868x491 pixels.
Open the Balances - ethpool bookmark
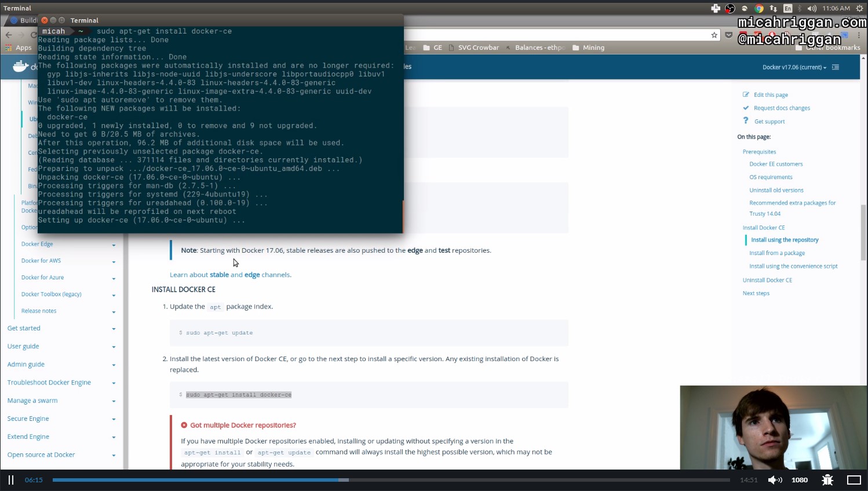pos(535,48)
